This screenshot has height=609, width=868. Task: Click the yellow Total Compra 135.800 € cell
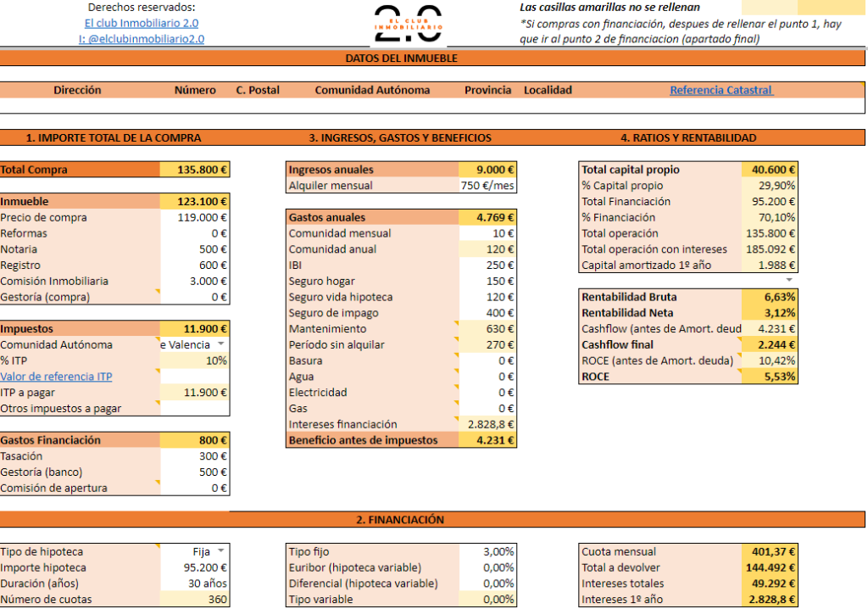pyautogui.click(x=195, y=170)
